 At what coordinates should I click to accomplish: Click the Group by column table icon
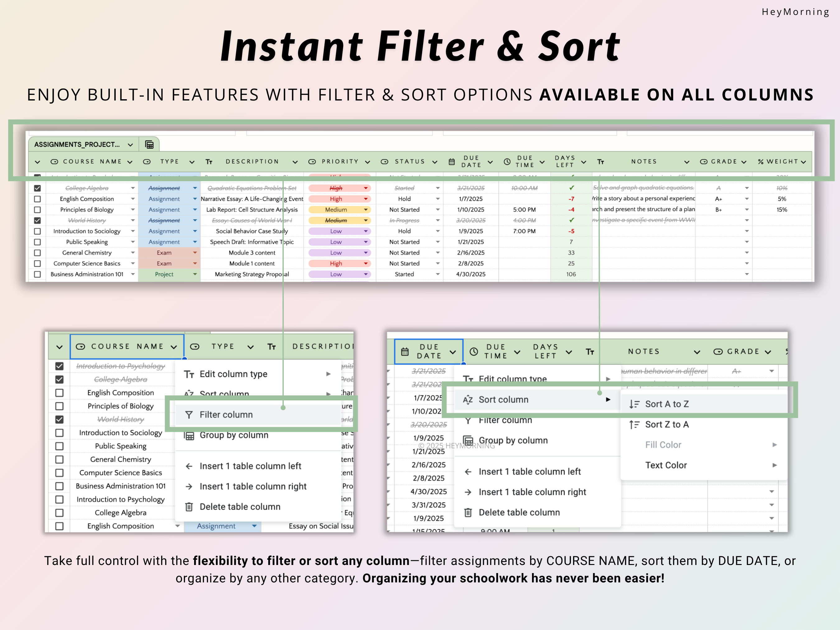189,436
